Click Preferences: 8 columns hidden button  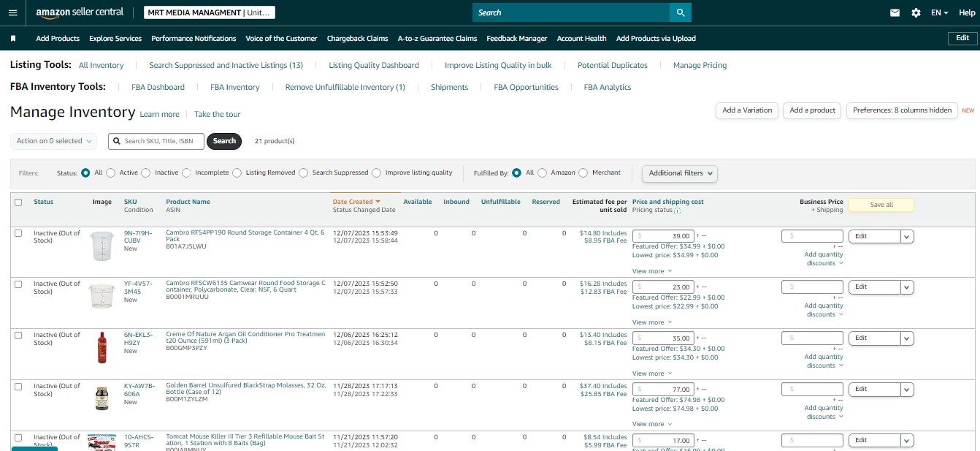coord(903,110)
